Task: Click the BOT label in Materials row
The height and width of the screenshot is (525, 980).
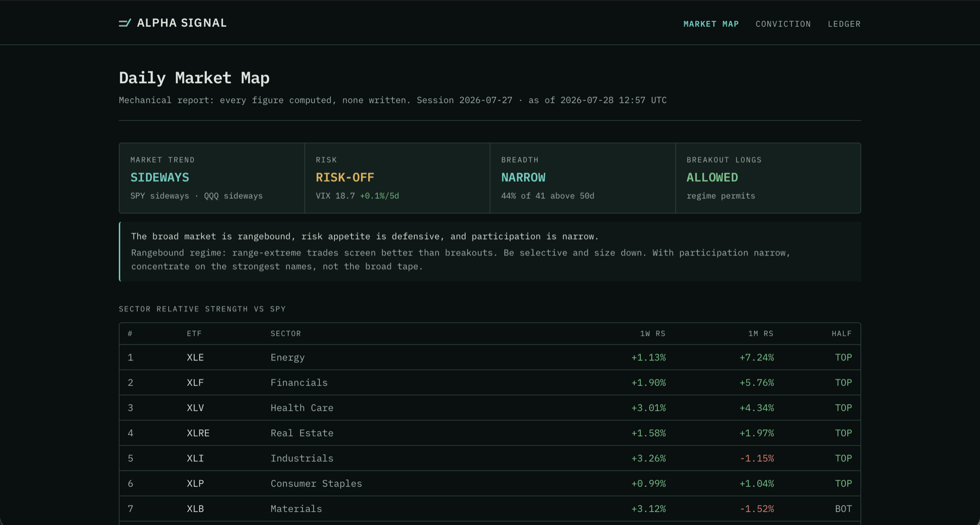Action: click(x=843, y=509)
